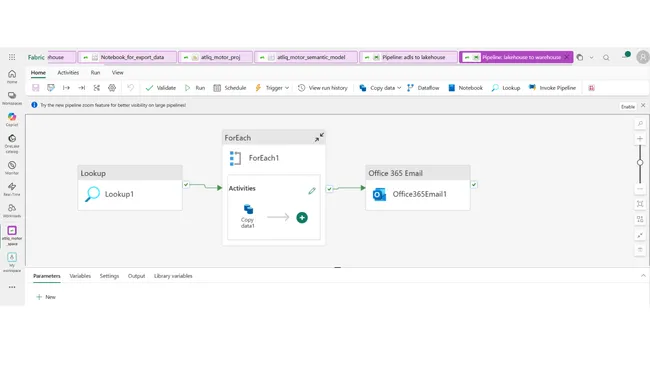The image size is (650, 366).
Task: Select the Output tab
Action: (136, 276)
